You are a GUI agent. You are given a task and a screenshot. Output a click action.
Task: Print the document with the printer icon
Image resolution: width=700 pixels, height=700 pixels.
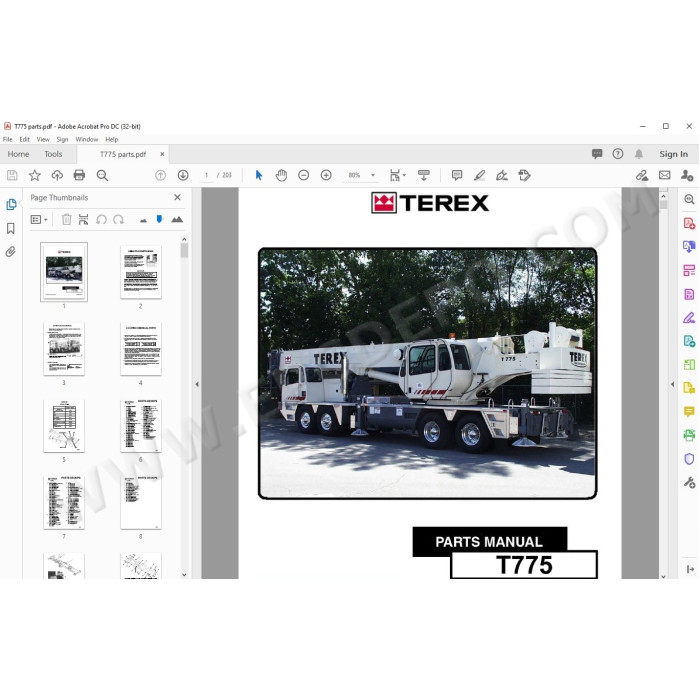(x=79, y=175)
